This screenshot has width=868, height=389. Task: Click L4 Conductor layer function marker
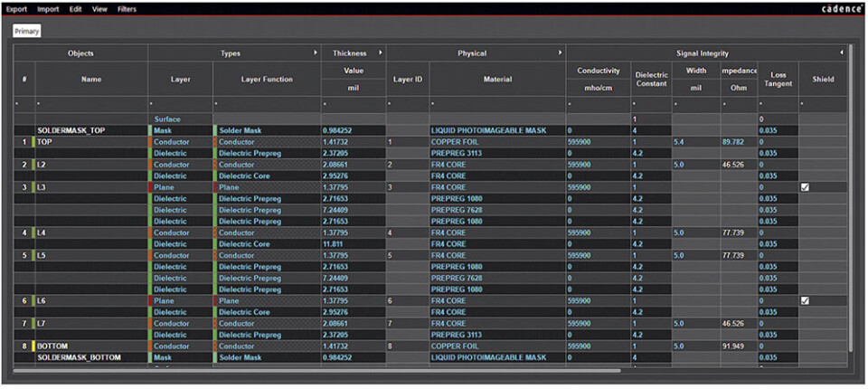tap(215, 232)
